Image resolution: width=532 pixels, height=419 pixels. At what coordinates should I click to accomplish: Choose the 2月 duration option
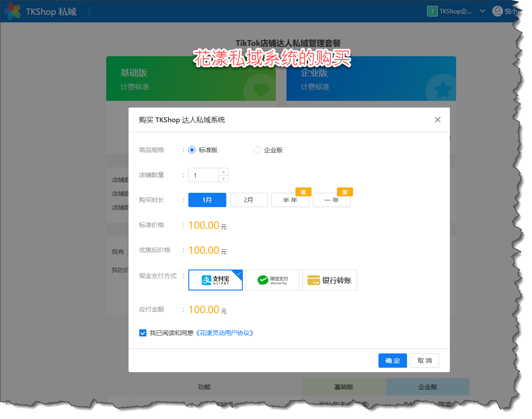click(249, 200)
